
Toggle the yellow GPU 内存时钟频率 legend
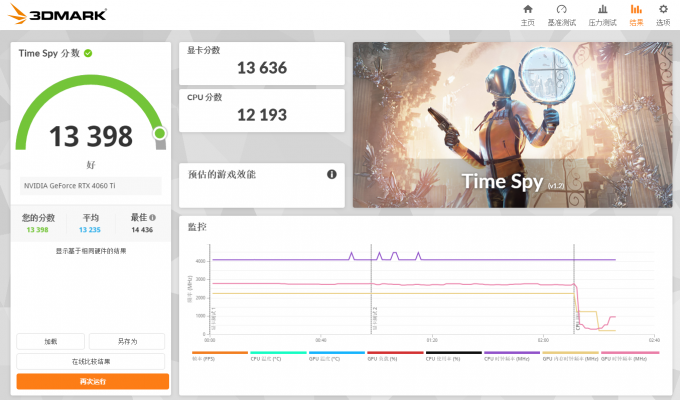click(570, 356)
